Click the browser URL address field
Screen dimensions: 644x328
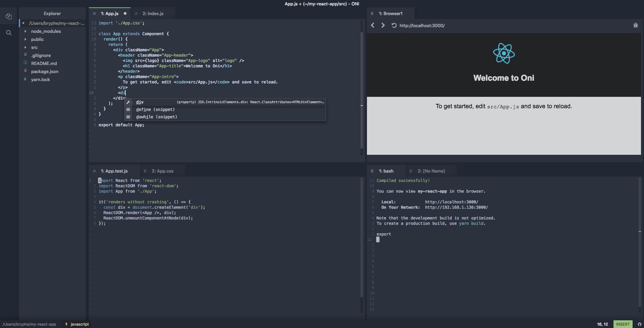(x=422, y=25)
